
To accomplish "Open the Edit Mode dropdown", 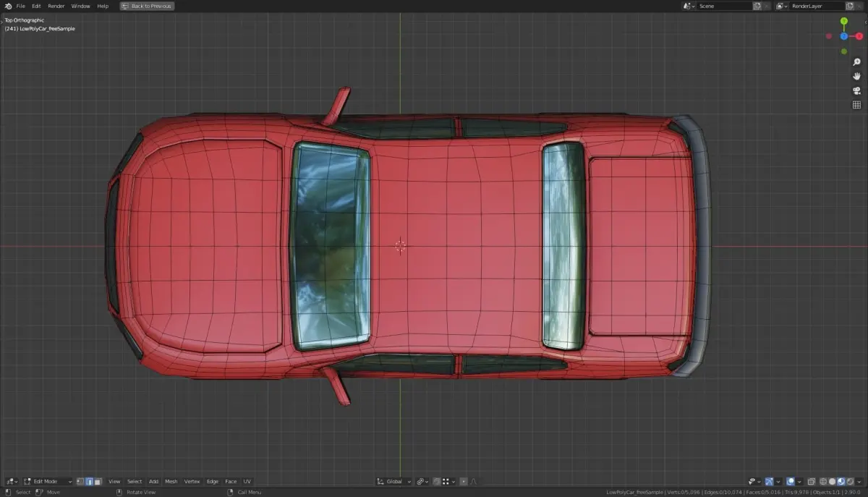I will tap(48, 481).
